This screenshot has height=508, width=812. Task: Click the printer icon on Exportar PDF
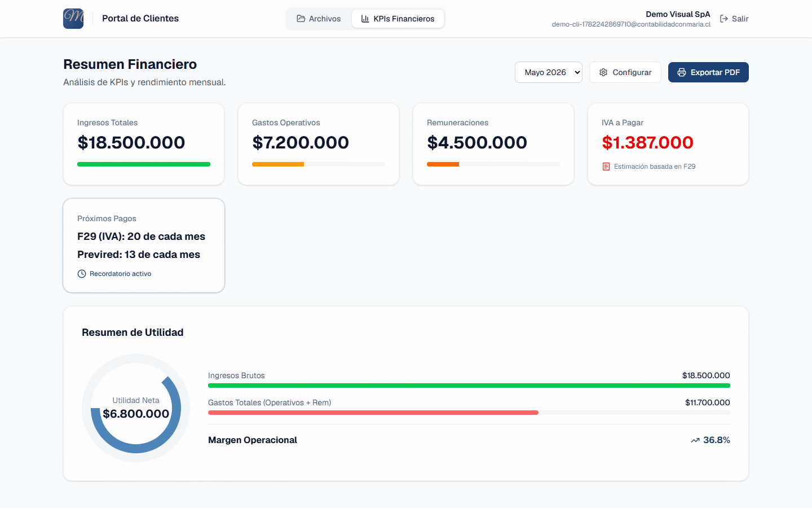click(682, 72)
